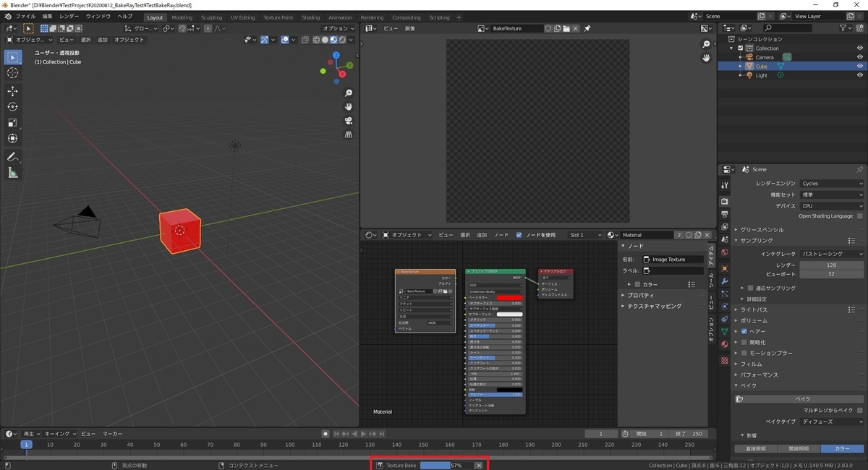Screen dimensions: 868x470
Task: Expand the プロパティ panel in node sidebar
Action: click(639, 295)
